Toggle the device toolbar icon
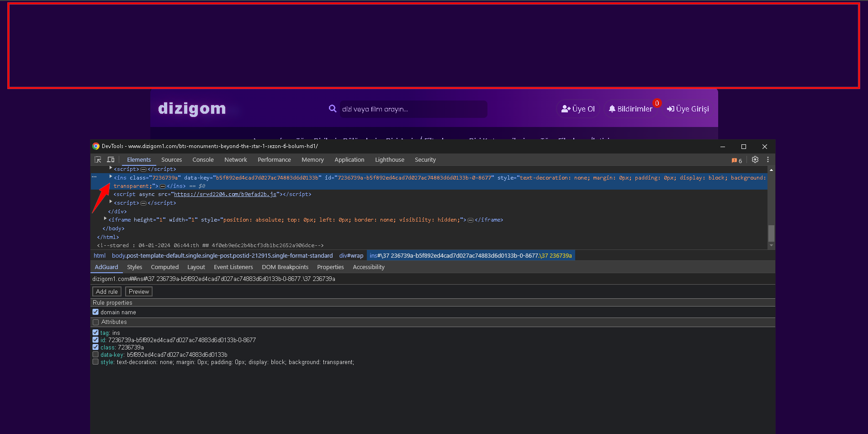 (111, 159)
